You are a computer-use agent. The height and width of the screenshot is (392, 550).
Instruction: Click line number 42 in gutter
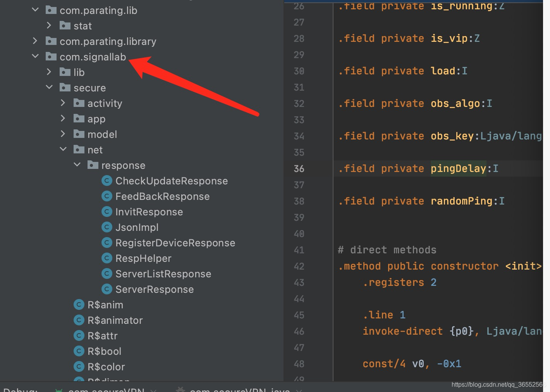(x=299, y=266)
